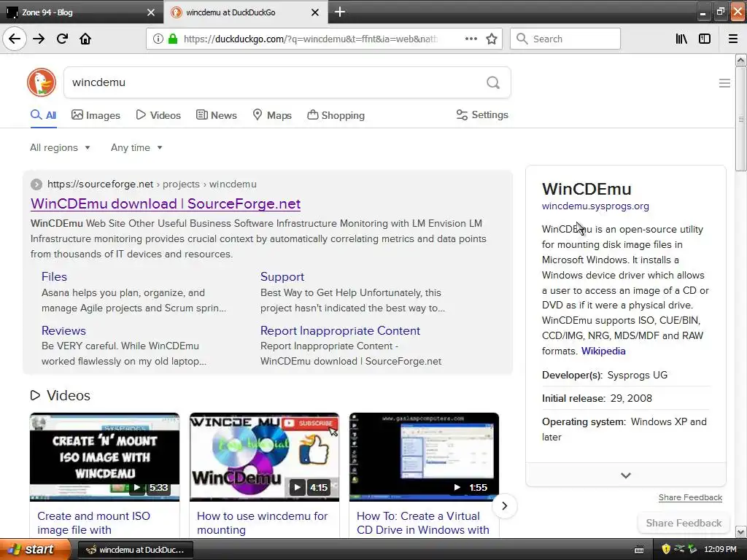Open the Library toolbar icon
Screen dimensions: 747x560
click(681, 39)
